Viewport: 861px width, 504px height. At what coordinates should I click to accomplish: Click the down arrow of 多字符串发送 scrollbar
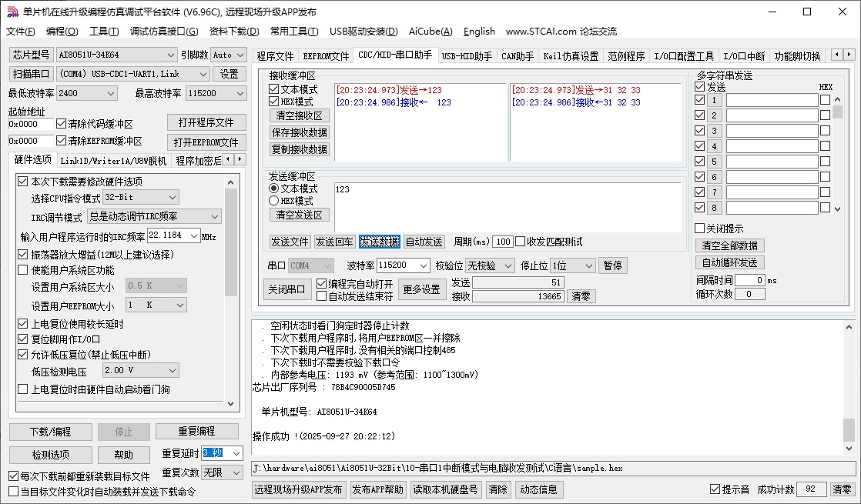click(x=837, y=208)
